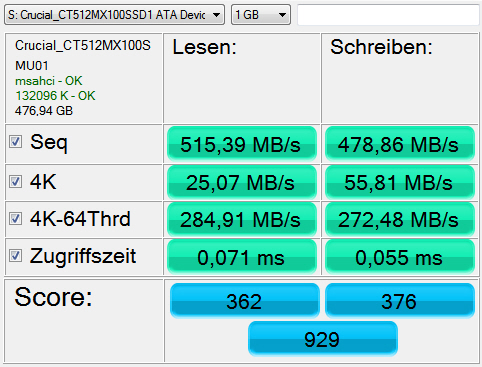
Task: Click the write access time 0,055 ms
Action: 400,257
